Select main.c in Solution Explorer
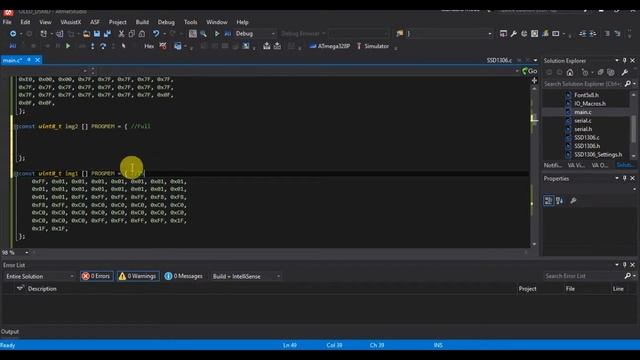 582,112
